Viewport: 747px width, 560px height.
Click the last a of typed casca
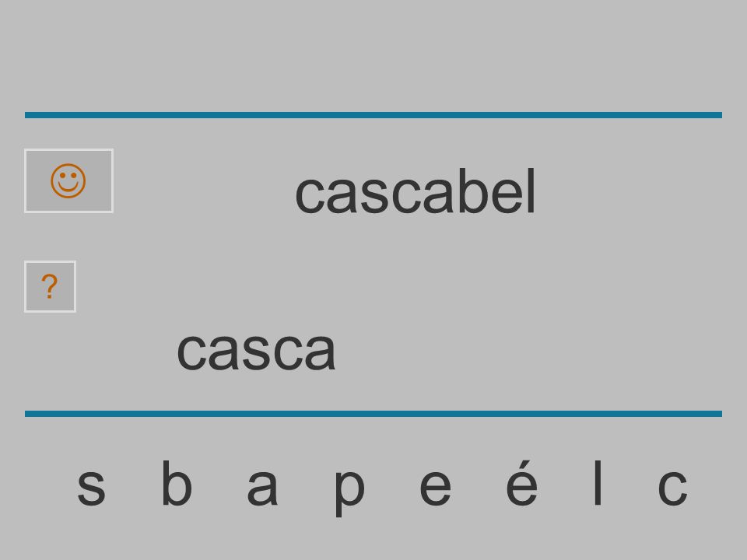[x=320, y=352]
